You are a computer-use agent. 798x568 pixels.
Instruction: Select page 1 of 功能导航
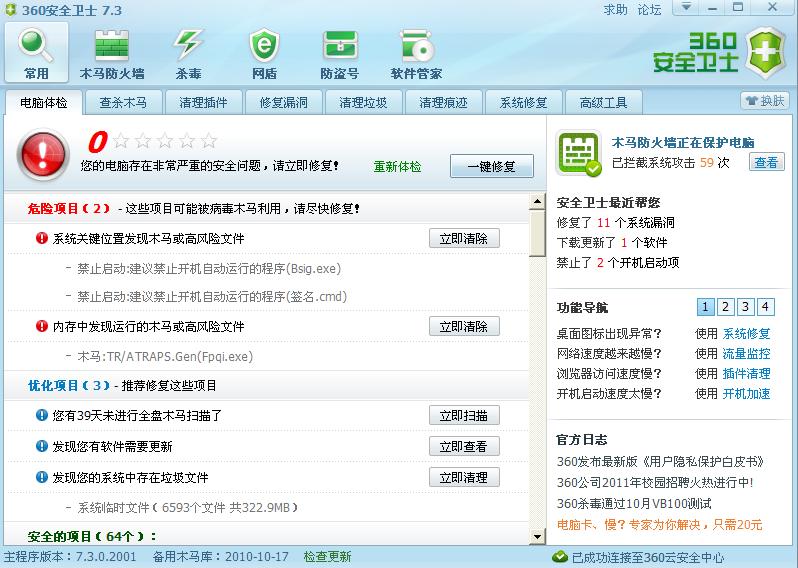pyautogui.click(x=705, y=307)
